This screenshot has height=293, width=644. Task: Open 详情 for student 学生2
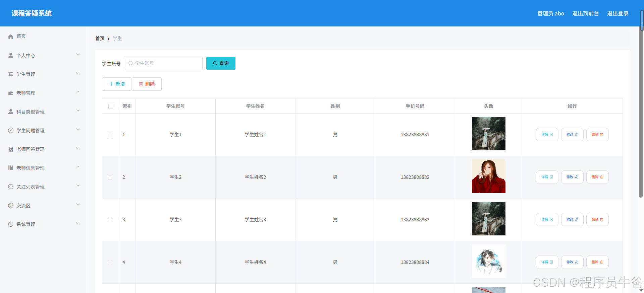pos(547,177)
